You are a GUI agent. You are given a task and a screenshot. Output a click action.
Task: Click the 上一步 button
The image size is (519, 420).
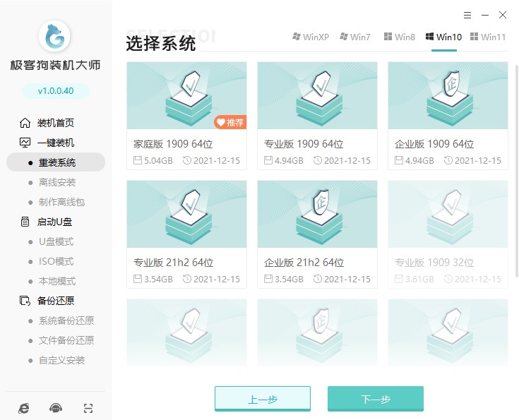click(x=263, y=399)
